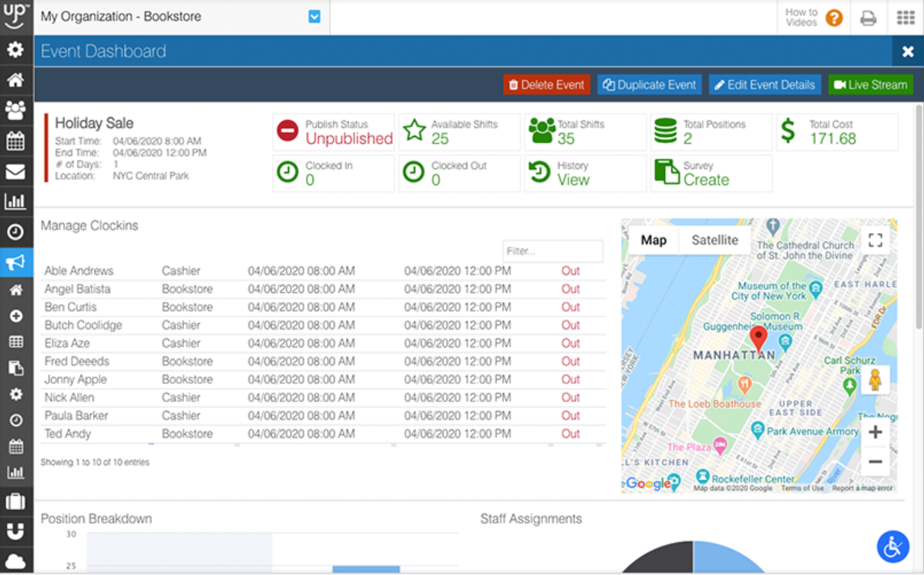Click the Duplicate Event button

649,85
